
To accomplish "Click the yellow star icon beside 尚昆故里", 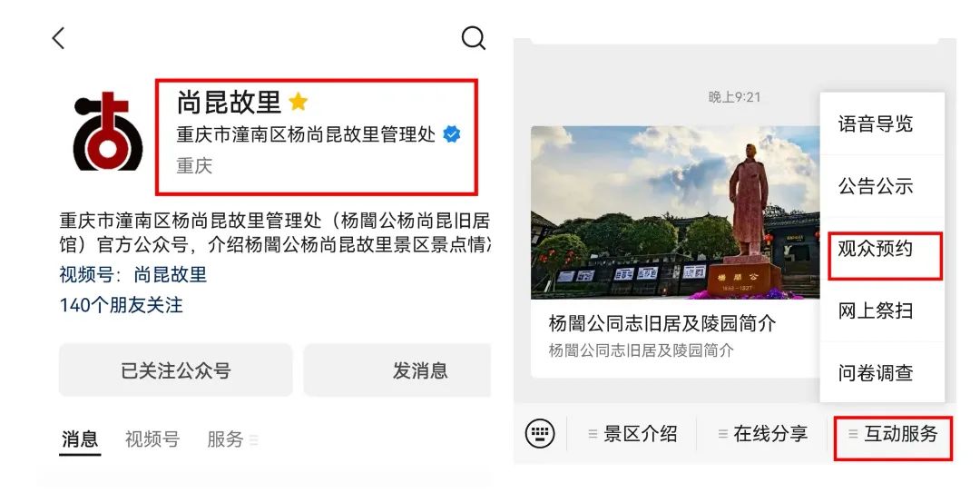I will click(x=299, y=102).
